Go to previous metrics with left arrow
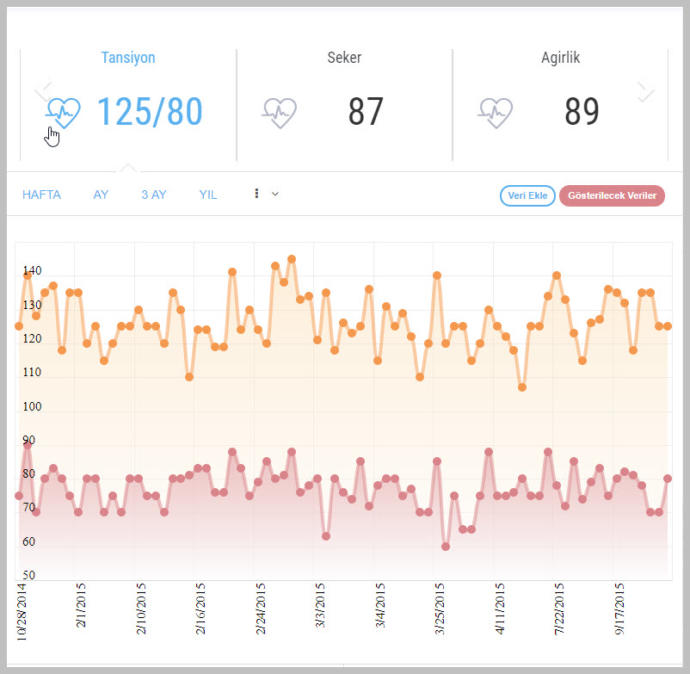 tap(43, 92)
